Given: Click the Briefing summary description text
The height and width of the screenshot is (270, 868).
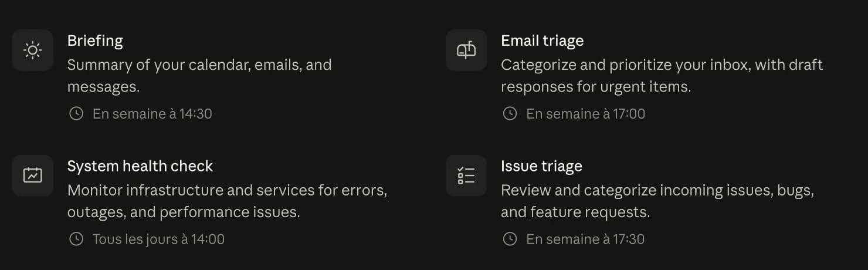Looking at the screenshot, I should [x=199, y=76].
